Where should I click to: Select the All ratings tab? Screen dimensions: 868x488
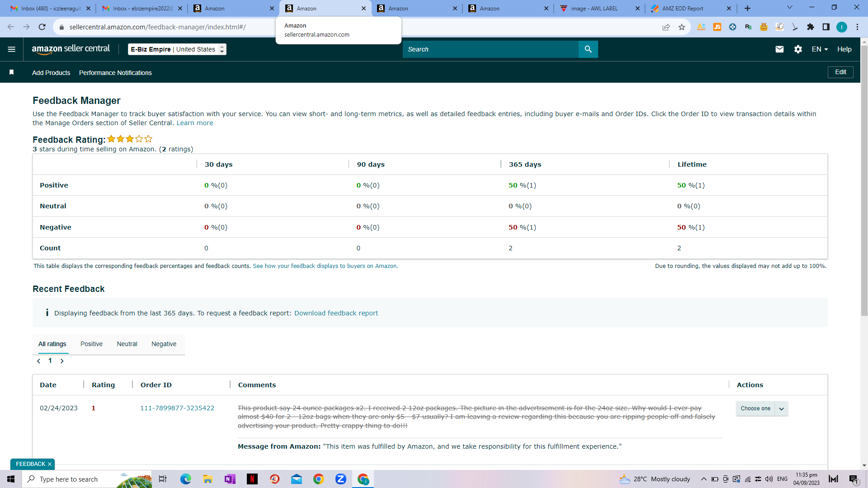52,344
